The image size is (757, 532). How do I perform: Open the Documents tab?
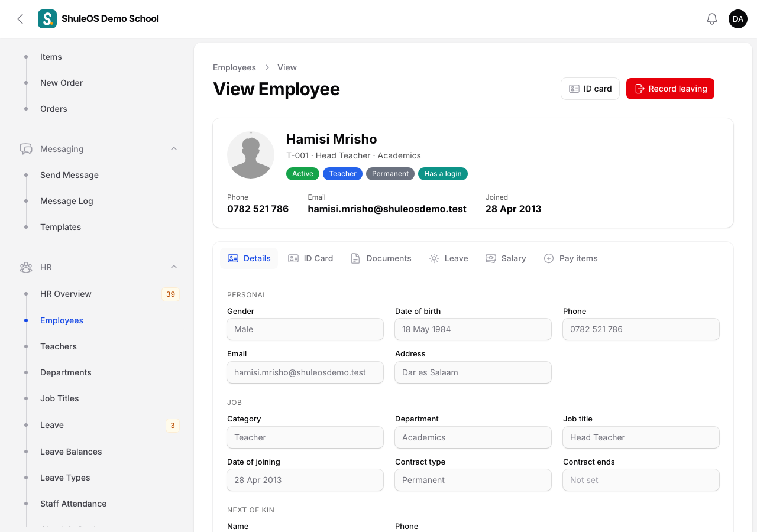tap(381, 258)
